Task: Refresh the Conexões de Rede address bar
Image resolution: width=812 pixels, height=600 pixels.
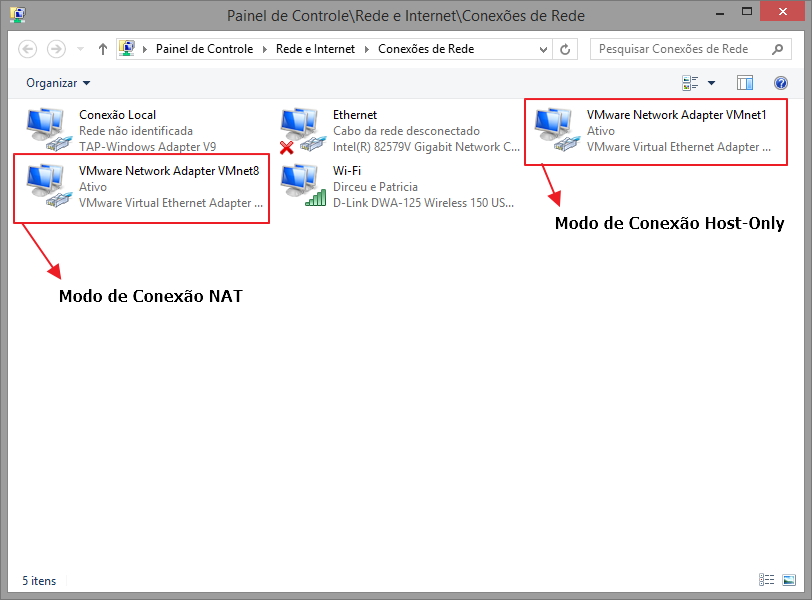Action: click(566, 49)
